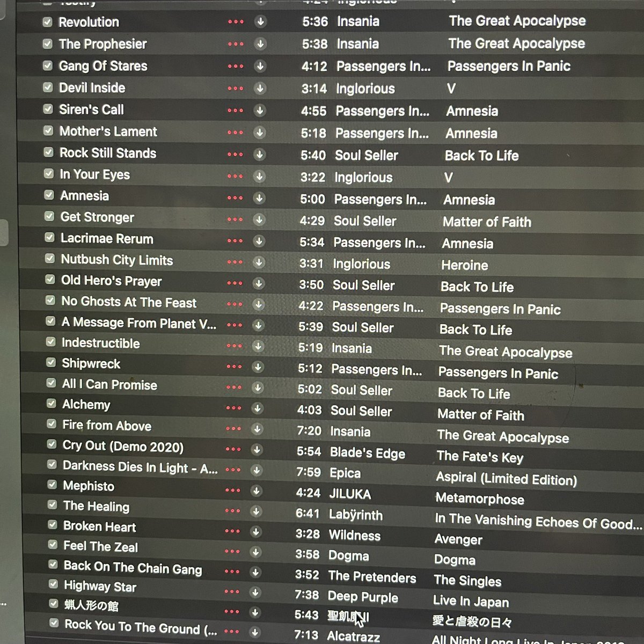Screen dimensions: 644x644
Task: Open more options for Back On The Chain Gang
Action: pyautogui.click(x=232, y=572)
